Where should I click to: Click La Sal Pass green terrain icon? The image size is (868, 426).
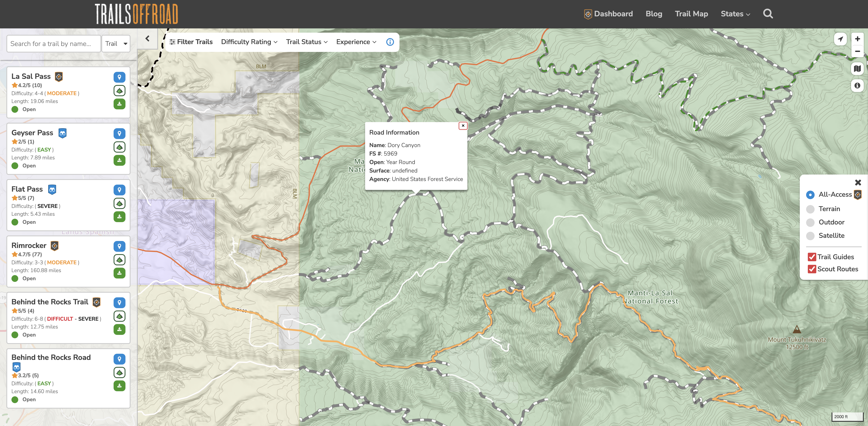click(119, 91)
